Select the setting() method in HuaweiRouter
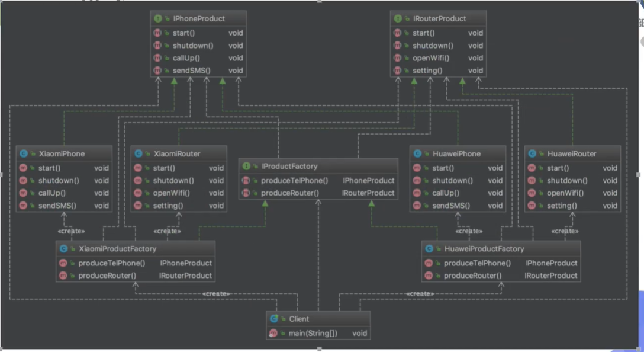The height and width of the screenshot is (352, 644). tap(561, 206)
